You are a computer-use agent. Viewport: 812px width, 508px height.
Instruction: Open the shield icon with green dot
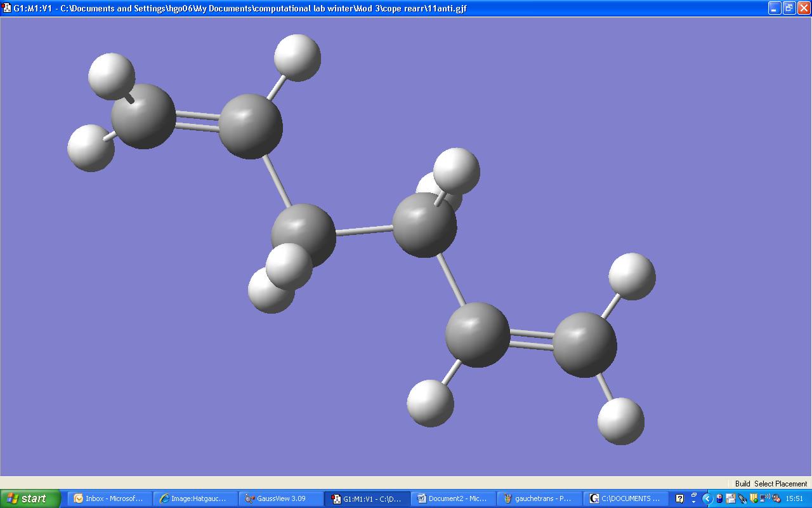[754, 498]
